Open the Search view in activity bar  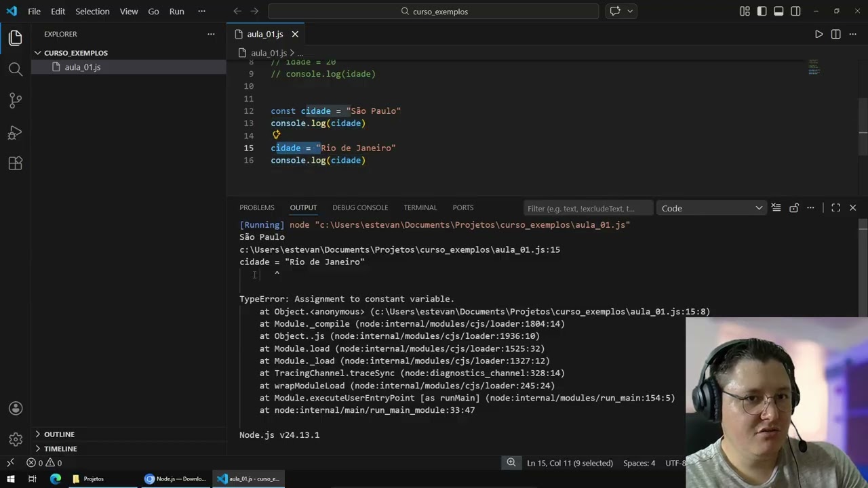tap(15, 69)
